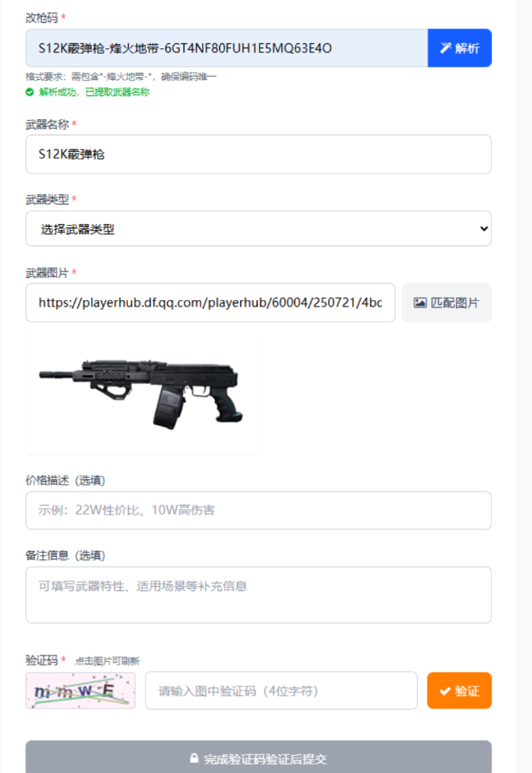Click the checkmark icon on the orange 验证 button
Screen dimensions: 532x773
[445, 691]
